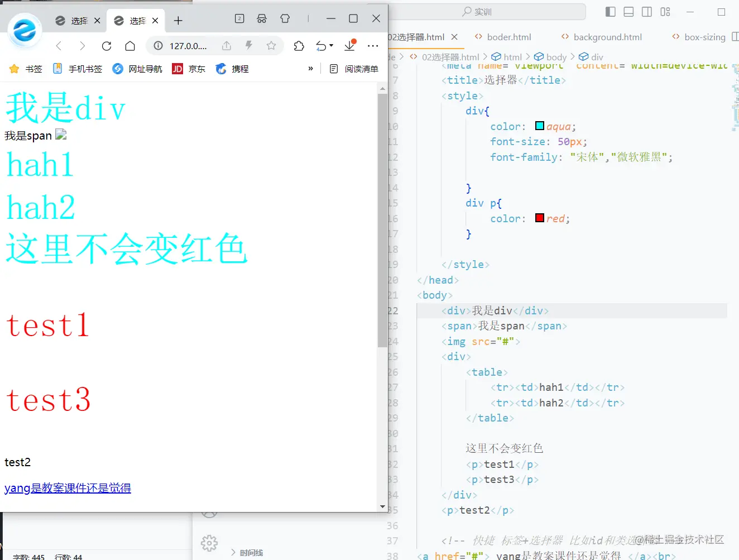Select html in the breadcrumb path
This screenshot has width=739, height=560.
(507, 57)
